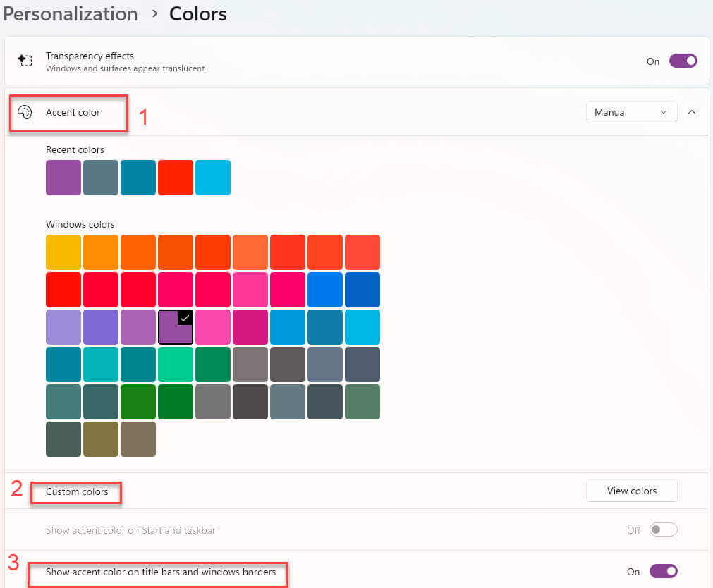Select the bright mint green Windows color
Image resolution: width=713 pixels, height=588 pixels.
[x=176, y=365]
